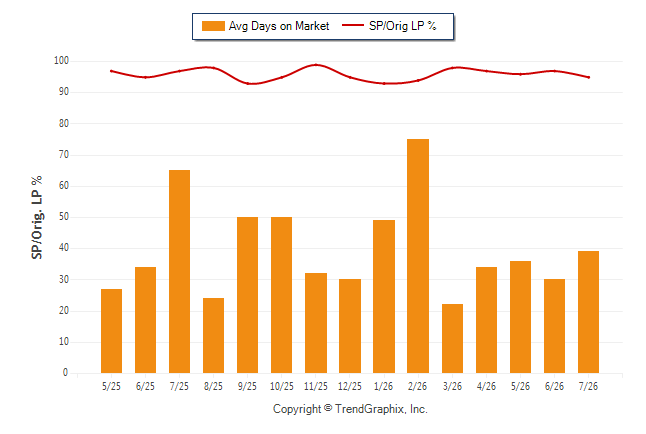Click the red SP/Orig LP % legend line

point(353,26)
